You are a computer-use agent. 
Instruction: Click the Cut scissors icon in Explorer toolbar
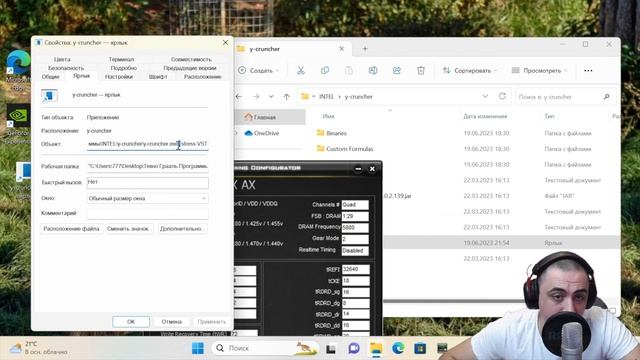(x=301, y=71)
